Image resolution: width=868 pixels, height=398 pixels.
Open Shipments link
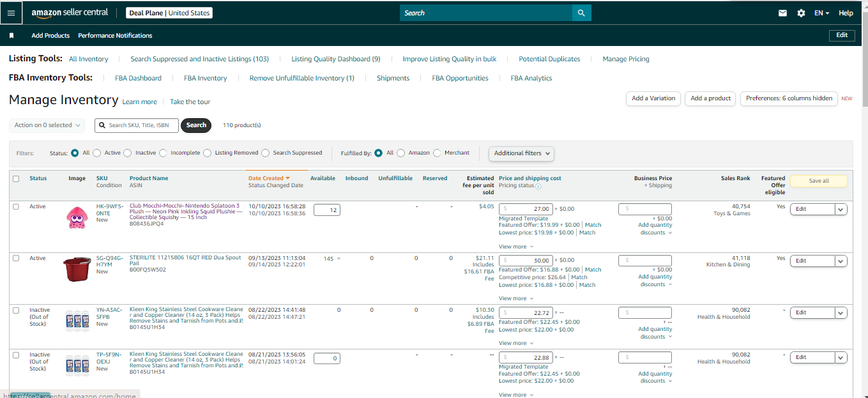point(393,78)
